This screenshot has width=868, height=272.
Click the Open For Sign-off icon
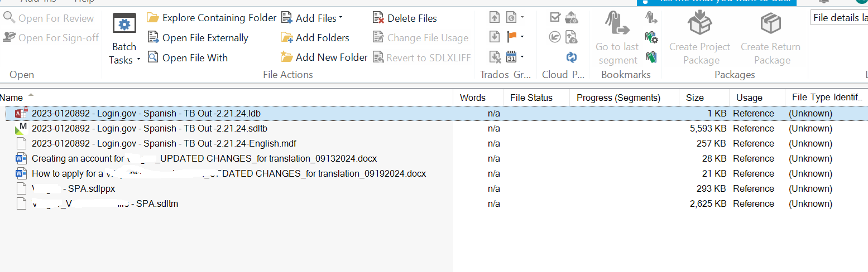[x=9, y=37]
